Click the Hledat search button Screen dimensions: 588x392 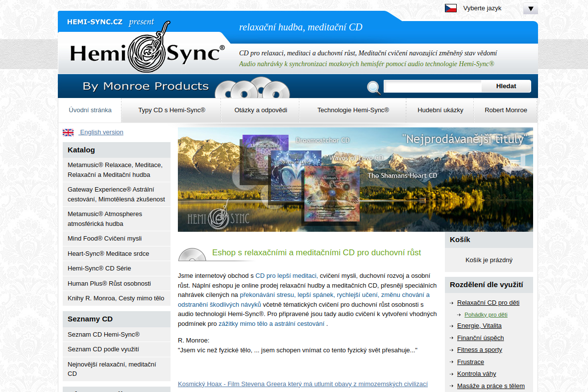click(506, 86)
